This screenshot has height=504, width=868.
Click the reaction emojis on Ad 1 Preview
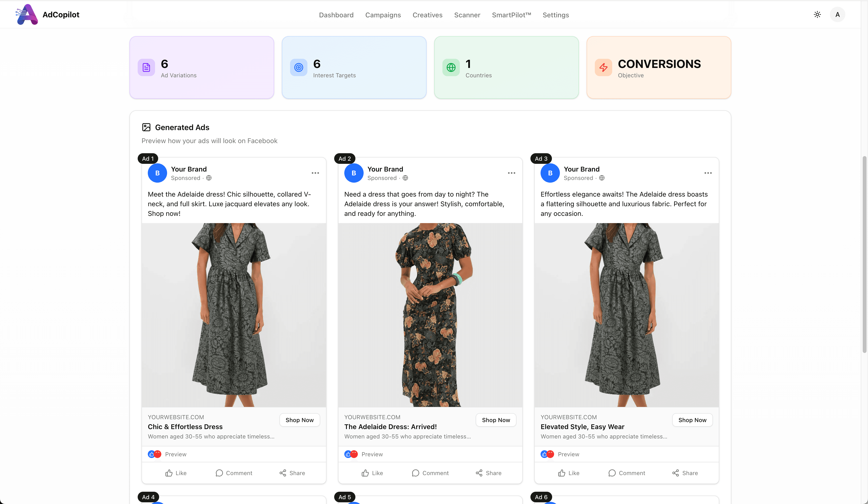(x=154, y=454)
